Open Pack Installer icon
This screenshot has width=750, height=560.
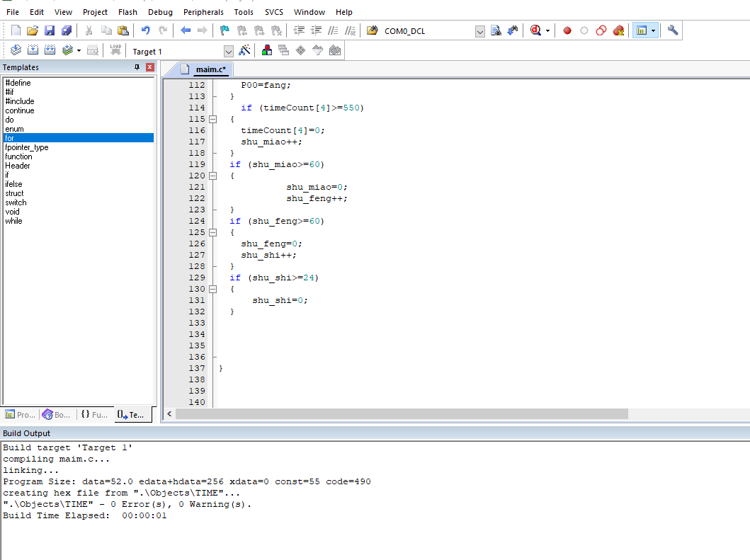pyautogui.click(x=335, y=50)
